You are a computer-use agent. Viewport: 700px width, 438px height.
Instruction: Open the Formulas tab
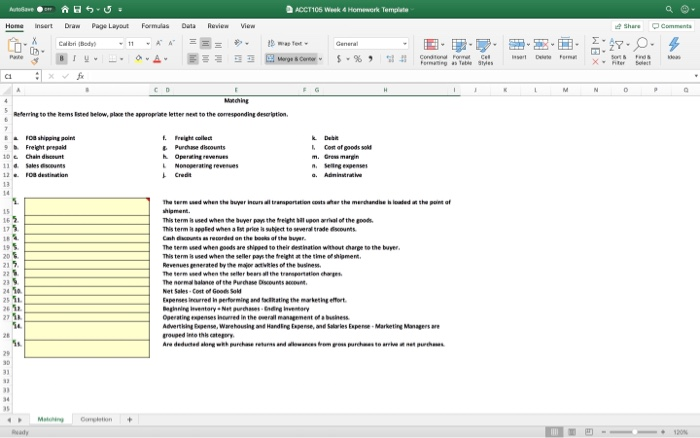point(155,26)
